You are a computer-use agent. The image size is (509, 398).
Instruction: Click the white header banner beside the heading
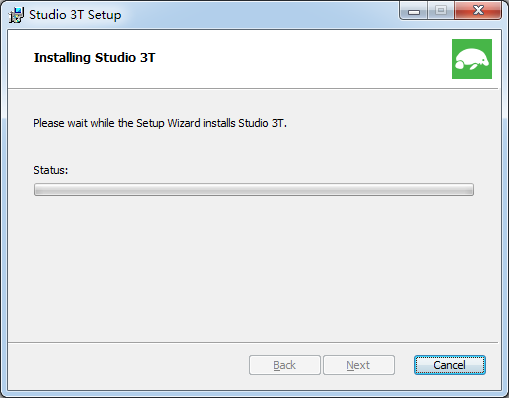[x=300, y=59]
